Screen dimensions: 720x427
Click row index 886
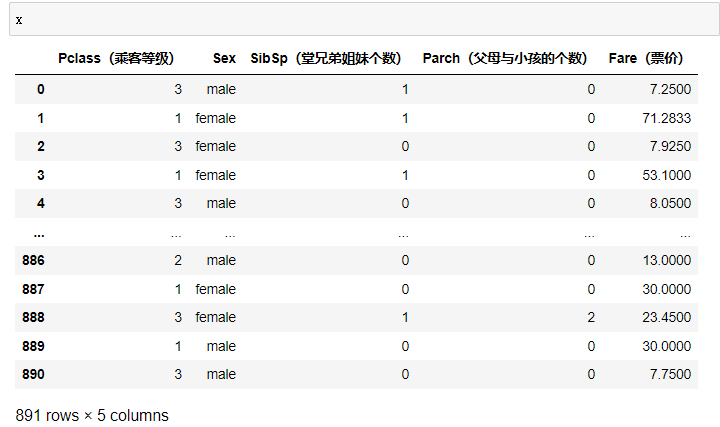click(x=32, y=260)
